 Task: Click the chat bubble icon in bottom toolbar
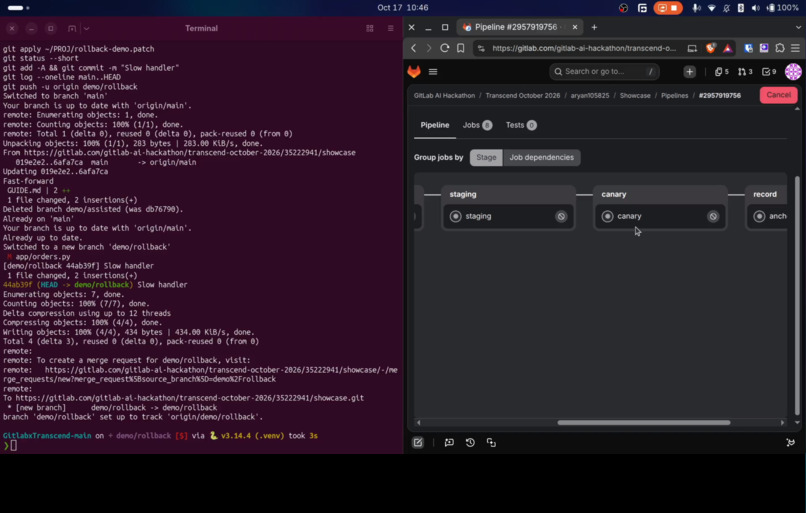[x=449, y=442]
